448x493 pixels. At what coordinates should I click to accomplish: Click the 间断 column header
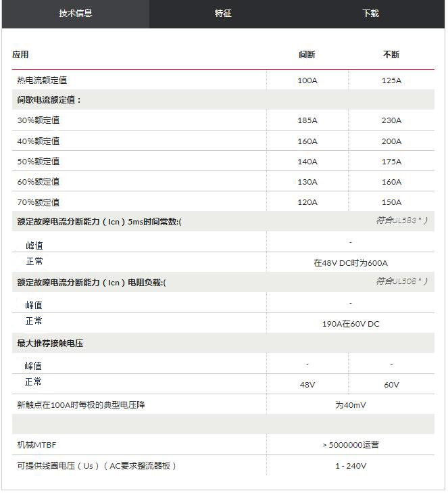coord(307,55)
